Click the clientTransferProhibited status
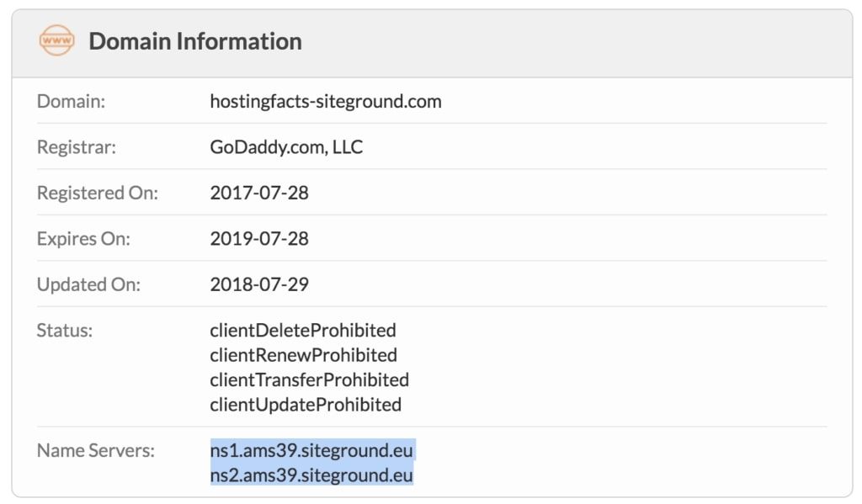Viewport: 862px width, 504px height. click(309, 379)
